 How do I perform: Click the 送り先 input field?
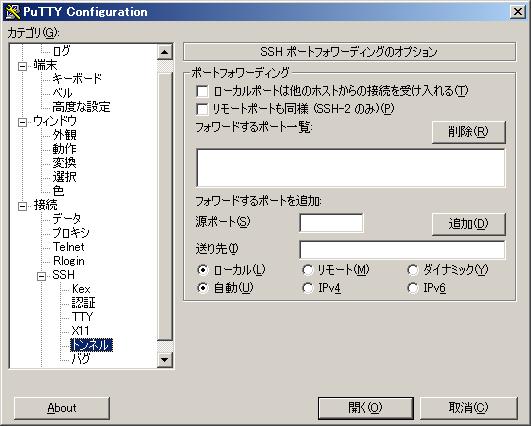(402, 250)
